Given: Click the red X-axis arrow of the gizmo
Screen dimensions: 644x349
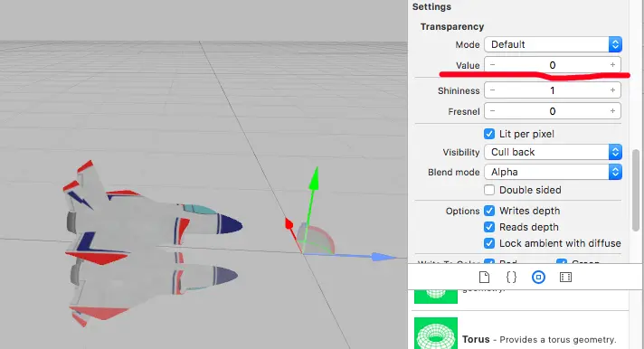Looking at the screenshot, I should click(289, 223).
